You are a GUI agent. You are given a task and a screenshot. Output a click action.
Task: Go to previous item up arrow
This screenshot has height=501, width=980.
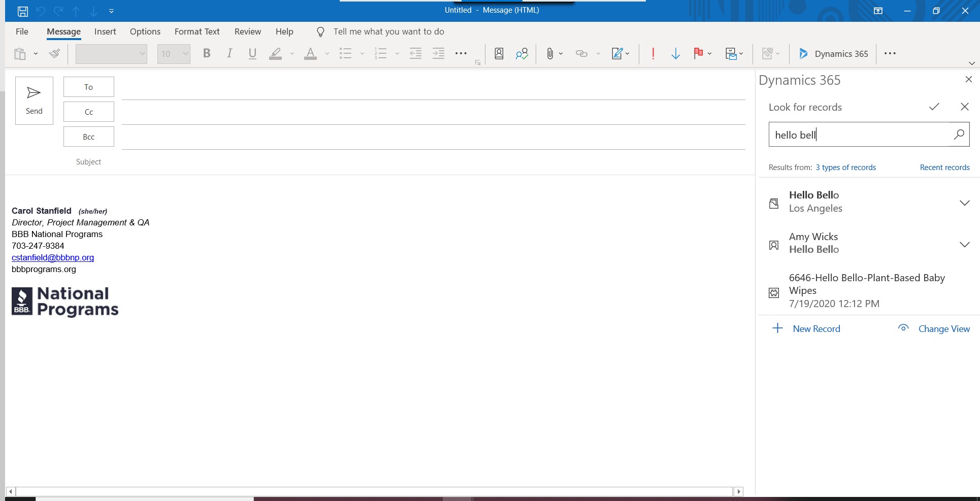(76, 11)
